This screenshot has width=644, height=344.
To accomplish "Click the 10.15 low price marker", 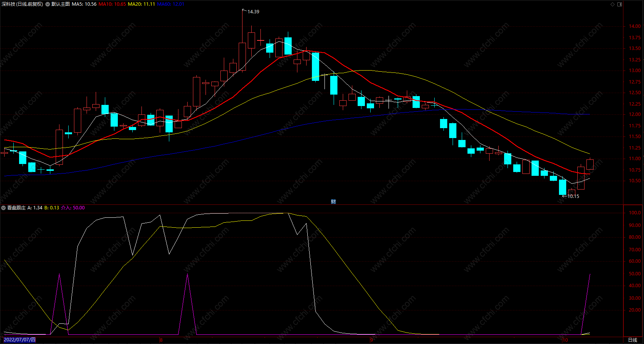I will [x=573, y=196].
